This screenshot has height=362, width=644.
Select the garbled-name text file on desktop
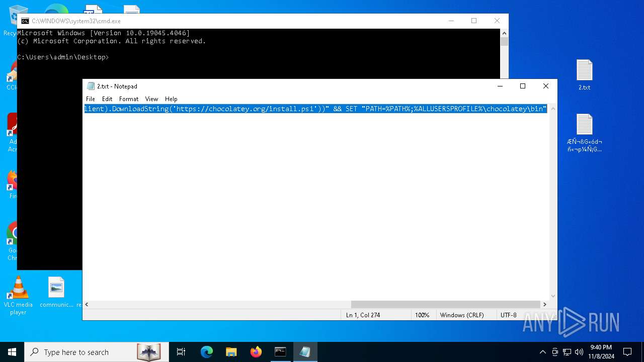584,133
